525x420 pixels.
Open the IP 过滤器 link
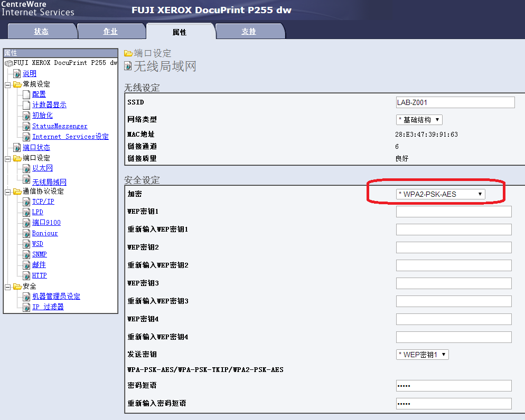click(48, 307)
